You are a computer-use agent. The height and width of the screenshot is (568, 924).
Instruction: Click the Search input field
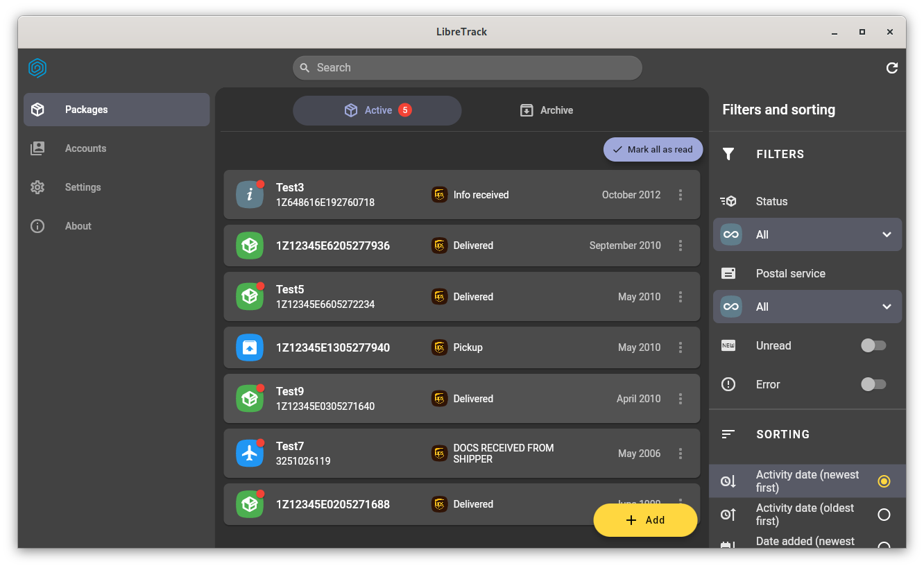pyautogui.click(x=468, y=68)
